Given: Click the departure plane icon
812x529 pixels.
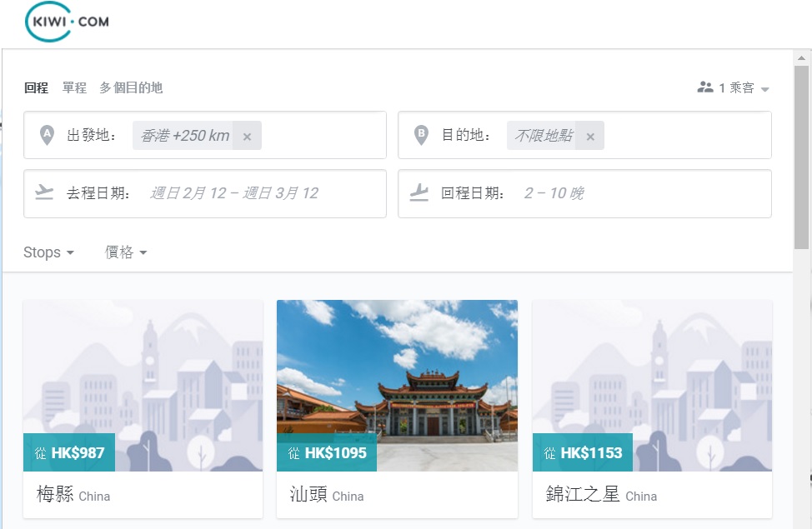Looking at the screenshot, I should point(44,192).
